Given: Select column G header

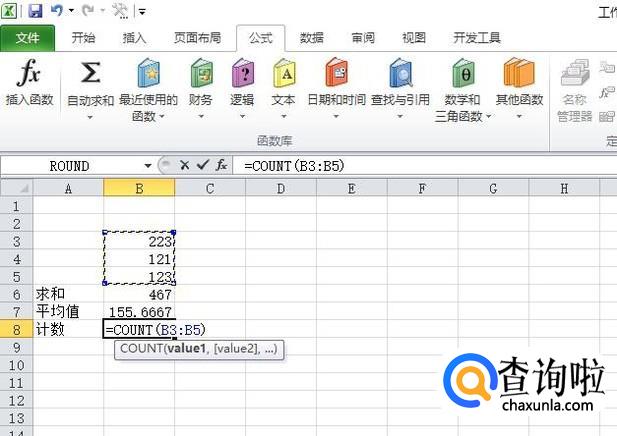Looking at the screenshot, I should (x=493, y=188).
